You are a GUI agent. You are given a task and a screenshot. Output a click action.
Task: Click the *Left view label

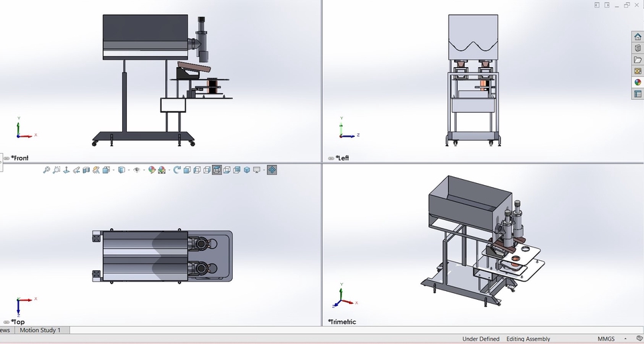[x=343, y=158]
